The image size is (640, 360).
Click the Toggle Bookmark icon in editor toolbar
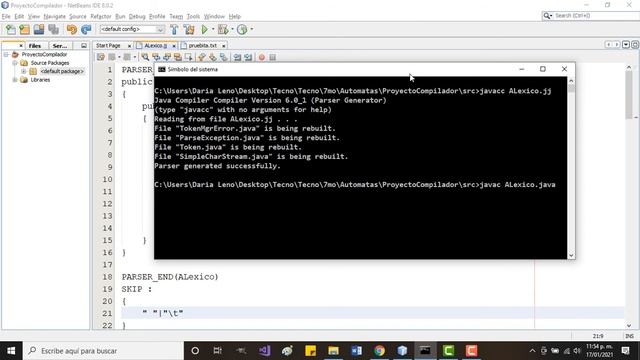[224, 57]
